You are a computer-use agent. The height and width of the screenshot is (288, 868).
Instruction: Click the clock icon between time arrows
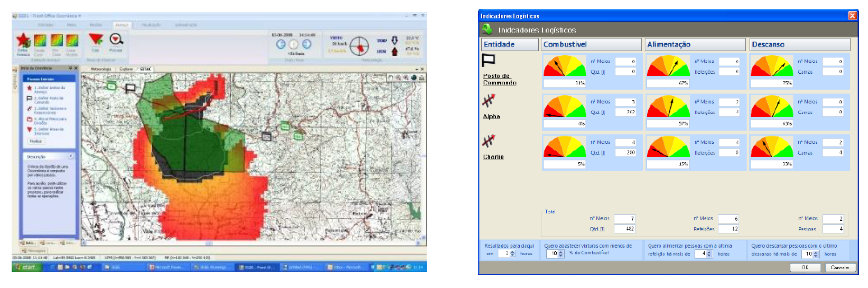click(x=293, y=44)
